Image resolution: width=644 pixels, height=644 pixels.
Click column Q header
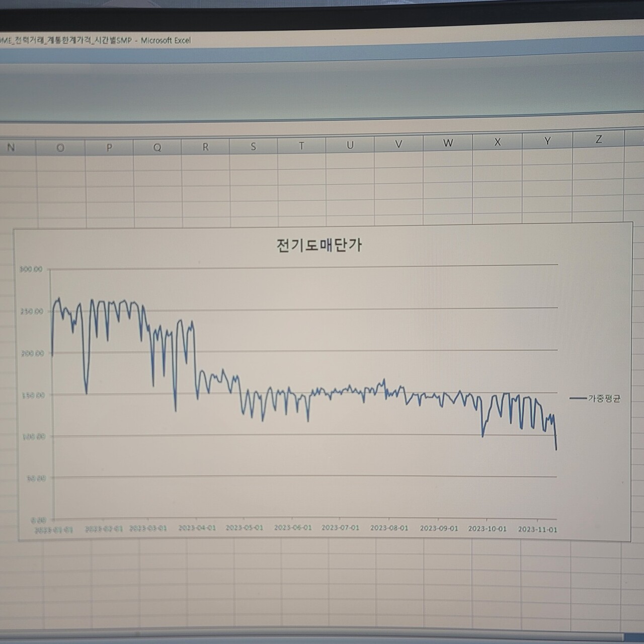point(157,147)
